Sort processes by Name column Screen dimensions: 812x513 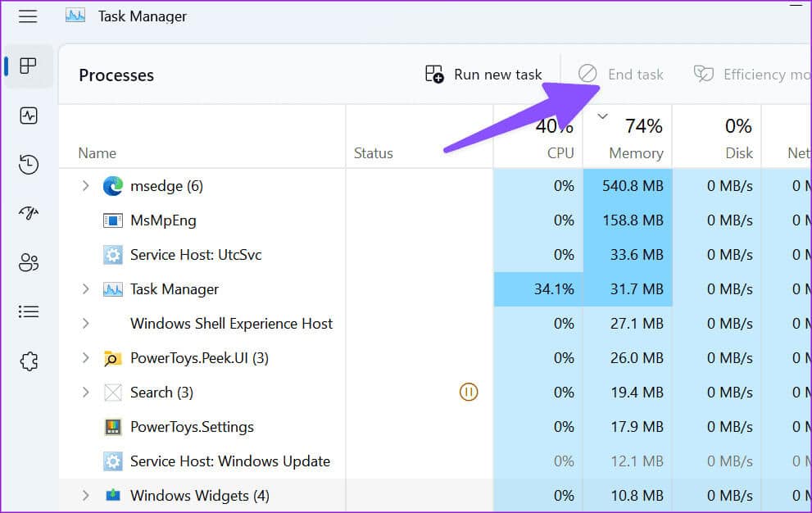pos(98,153)
